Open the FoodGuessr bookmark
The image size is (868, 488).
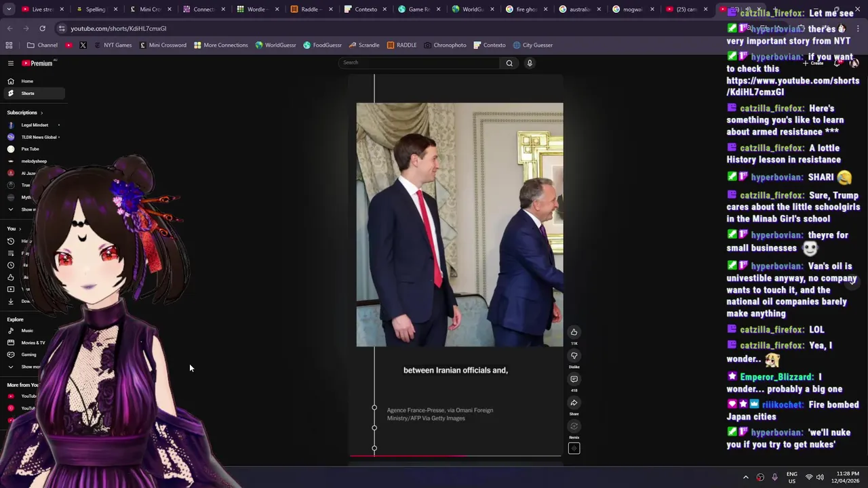point(322,45)
